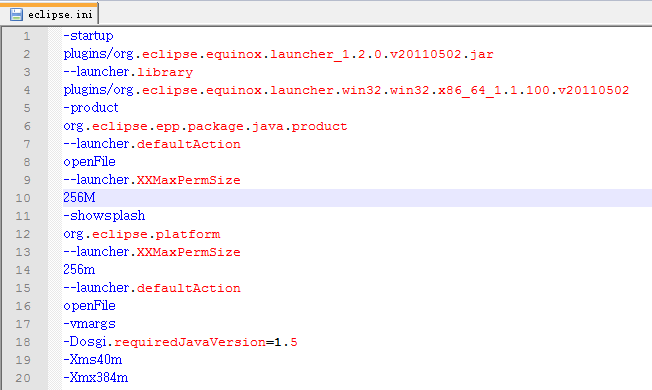This screenshot has height=390, width=652.
Task: Click --launcher.library on line 3
Action: (128, 72)
